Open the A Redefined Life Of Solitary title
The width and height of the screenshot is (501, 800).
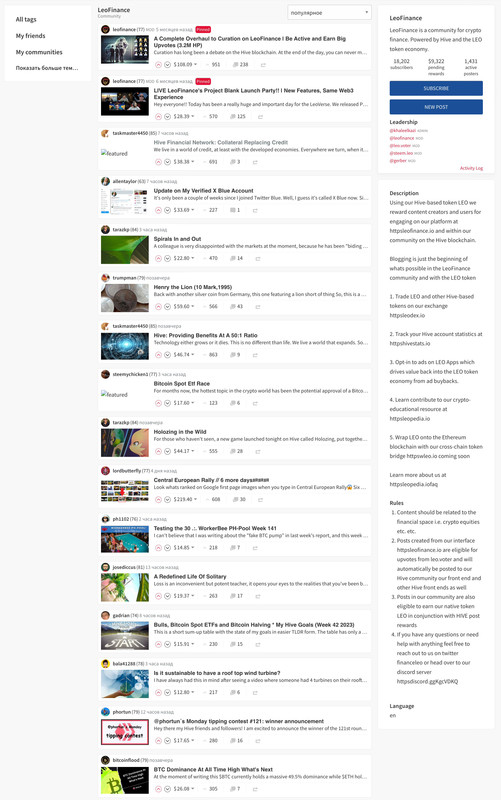pos(190,577)
